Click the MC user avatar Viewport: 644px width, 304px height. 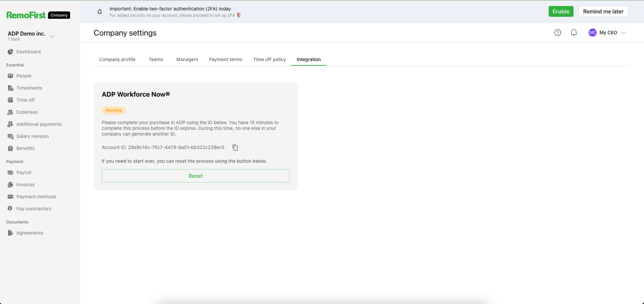coord(593,33)
